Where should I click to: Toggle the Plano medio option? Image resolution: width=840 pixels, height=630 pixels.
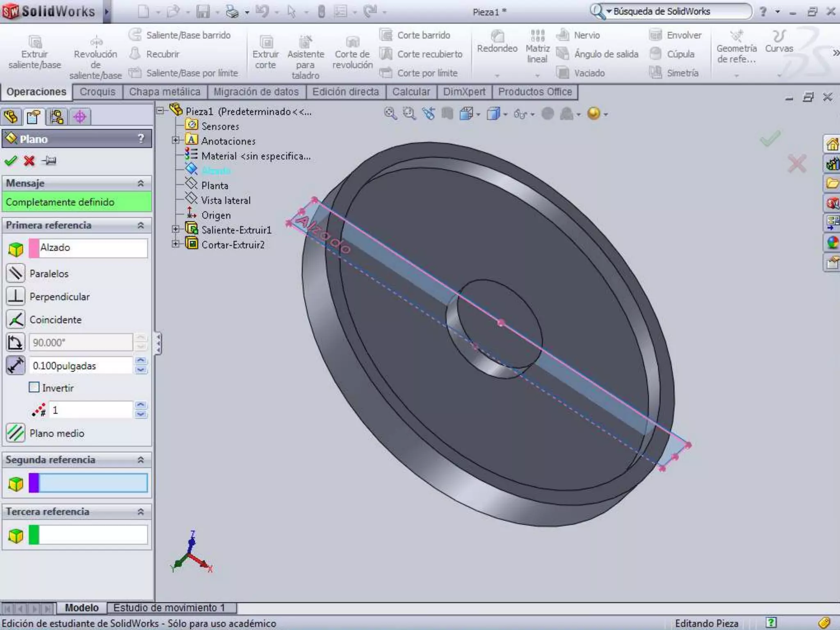click(x=16, y=433)
